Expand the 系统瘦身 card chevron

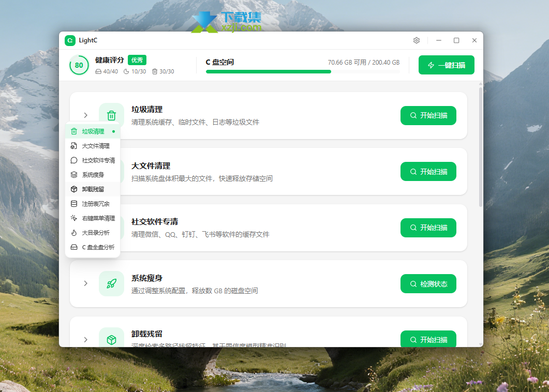point(86,283)
